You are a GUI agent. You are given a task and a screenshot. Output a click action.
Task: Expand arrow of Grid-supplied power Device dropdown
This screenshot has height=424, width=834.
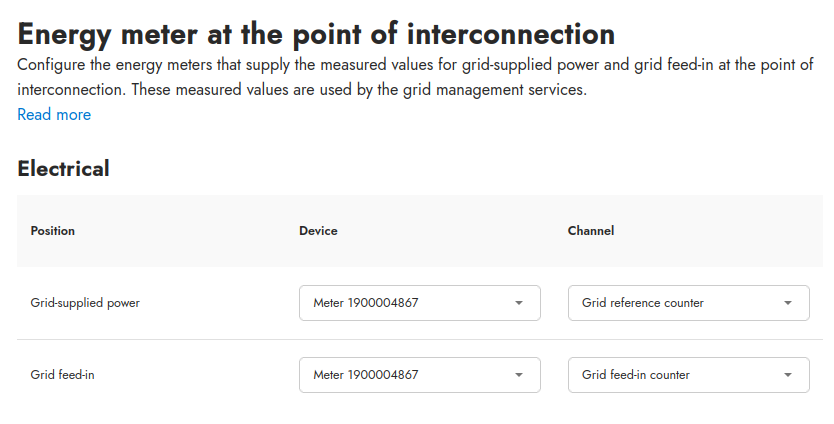click(x=519, y=303)
